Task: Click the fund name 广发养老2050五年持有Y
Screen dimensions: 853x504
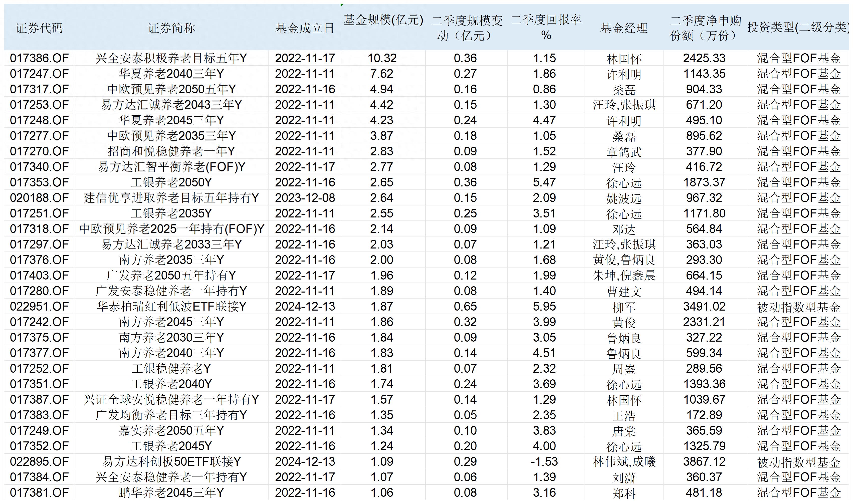Action: [x=171, y=276]
